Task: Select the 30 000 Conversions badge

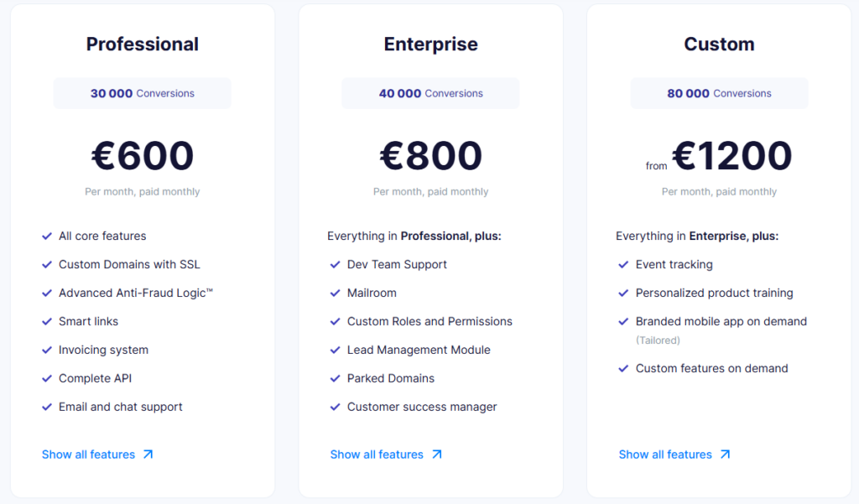Action: coord(142,93)
